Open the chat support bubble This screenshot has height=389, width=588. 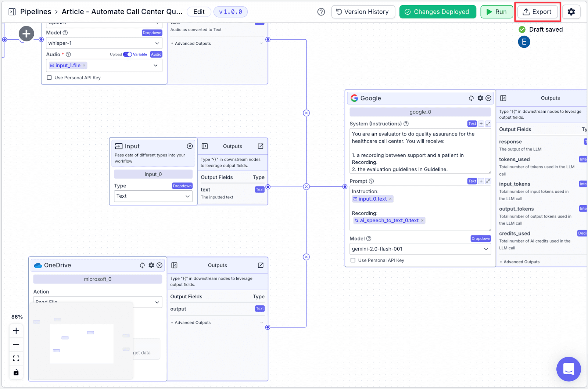(x=569, y=369)
